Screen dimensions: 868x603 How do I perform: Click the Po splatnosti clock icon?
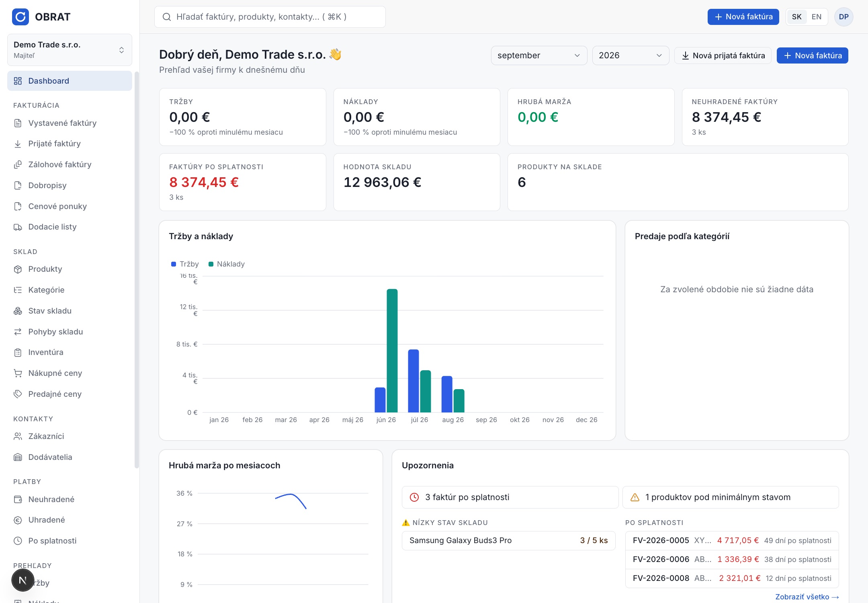pos(18,541)
